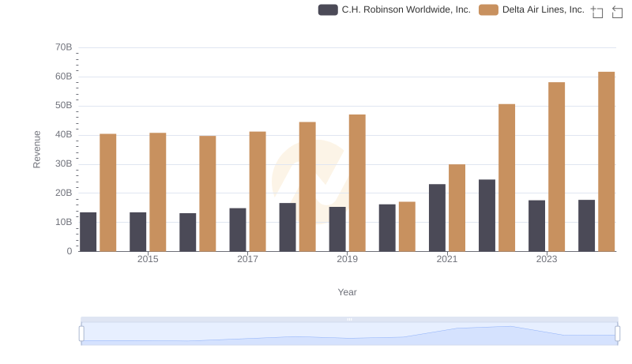Select the 2015 Delta Air Lines bar
The width and height of the screenshot is (632, 364).
point(157,192)
